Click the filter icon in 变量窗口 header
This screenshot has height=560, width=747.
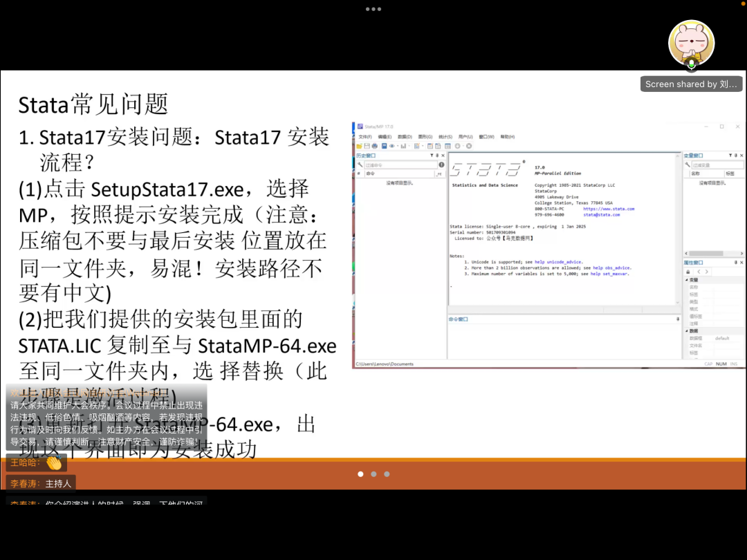[x=730, y=156]
